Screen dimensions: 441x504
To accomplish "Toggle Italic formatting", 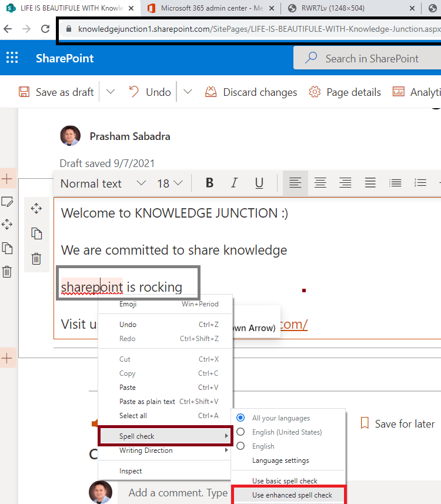I will [x=235, y=183].
